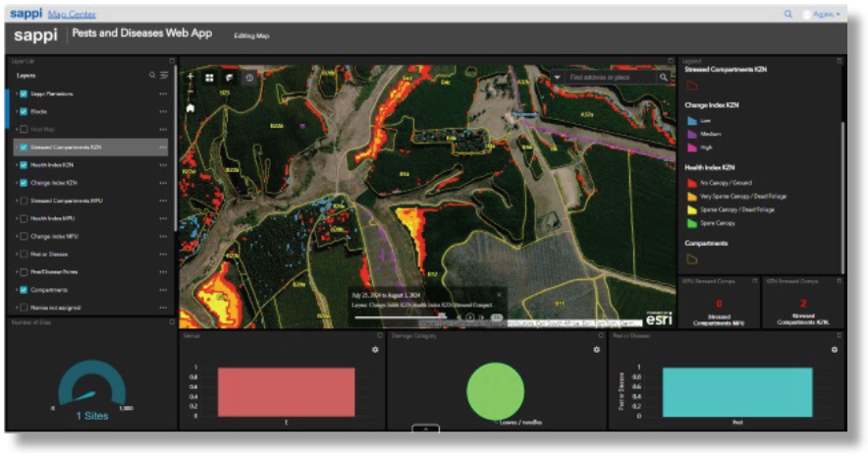Uncheck the Sappi Plantations layer checkbox

[24, 94]
